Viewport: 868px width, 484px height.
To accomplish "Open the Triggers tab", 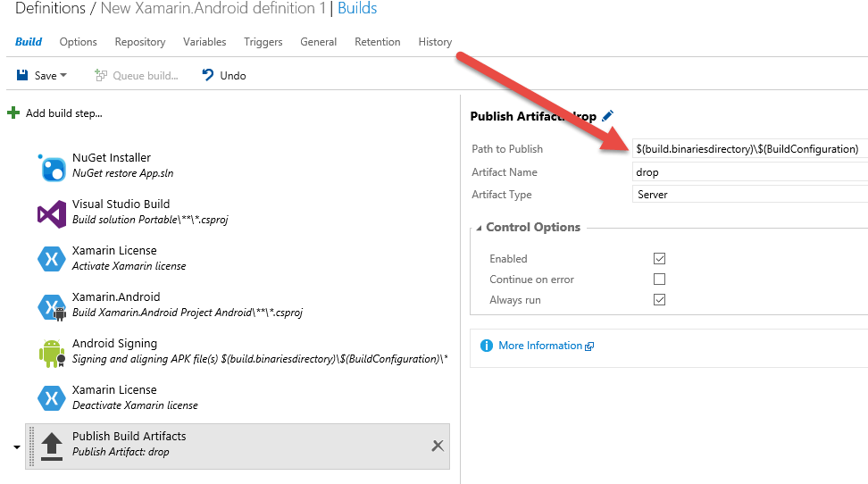I will (x=263, y=42).
